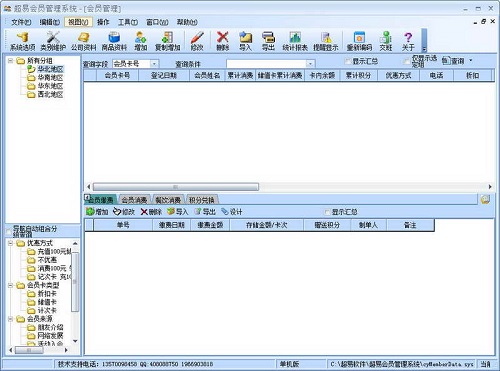Viewport: 500px width, 371px height.
Task: Click 增加 in the payment records toolbar
Action: pos(97,212)
